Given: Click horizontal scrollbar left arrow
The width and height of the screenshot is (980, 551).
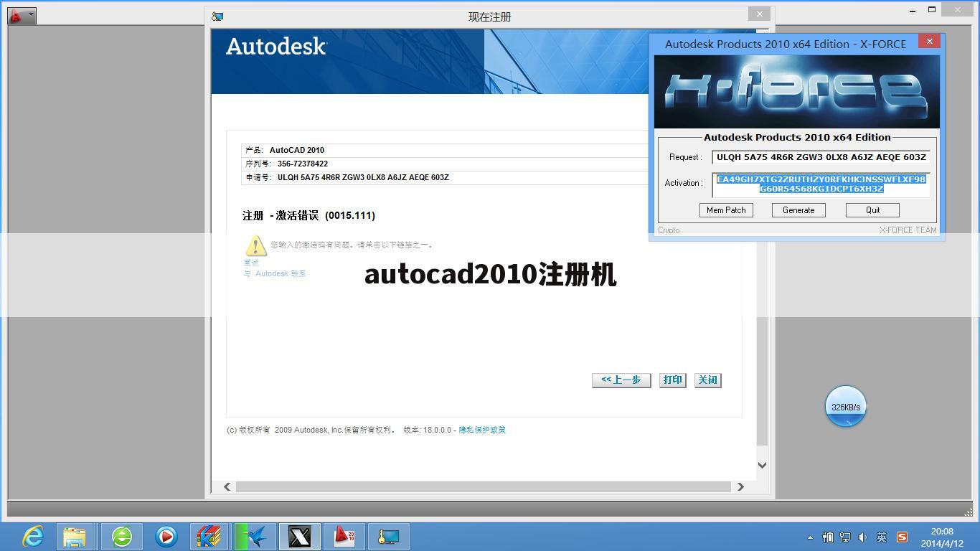Looking at the screenshot, I should [227, 486].
